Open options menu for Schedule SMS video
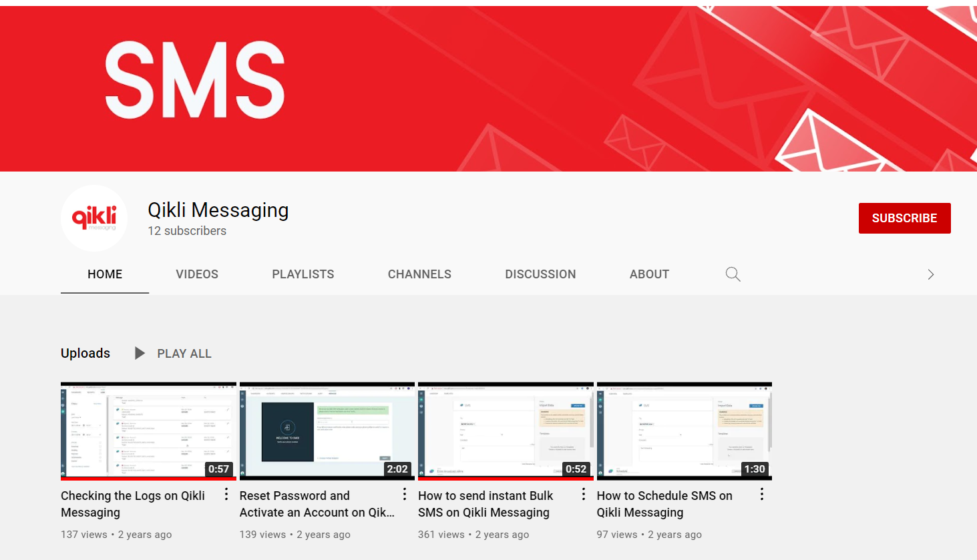Image resolution: width=977 pixels, height=560 pixels. coord(762,495)
